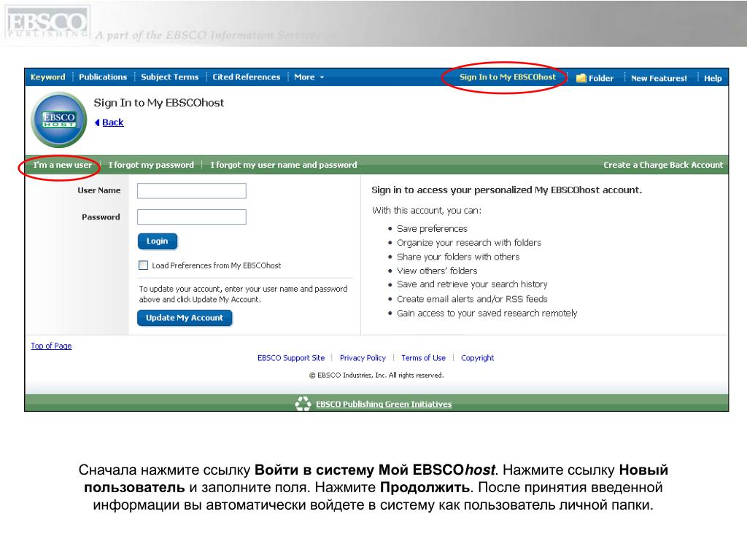
Task: Click the Back arrow icon
Action: point(97,122)
